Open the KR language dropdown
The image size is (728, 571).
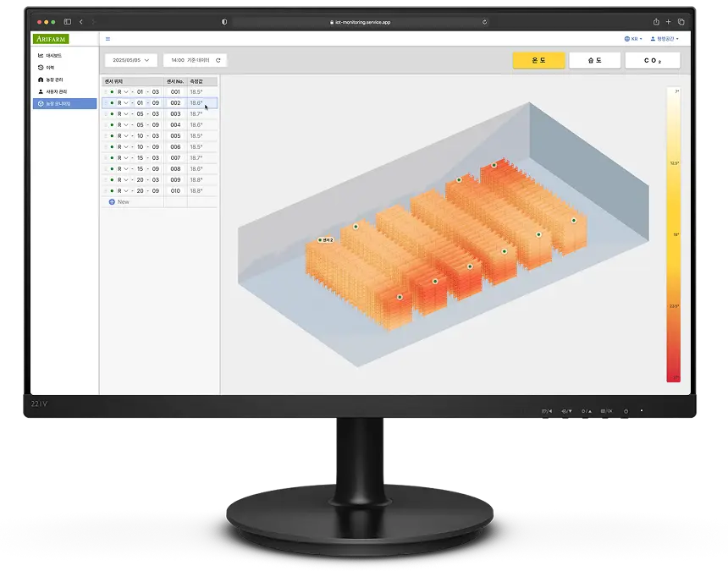point(633,39)
